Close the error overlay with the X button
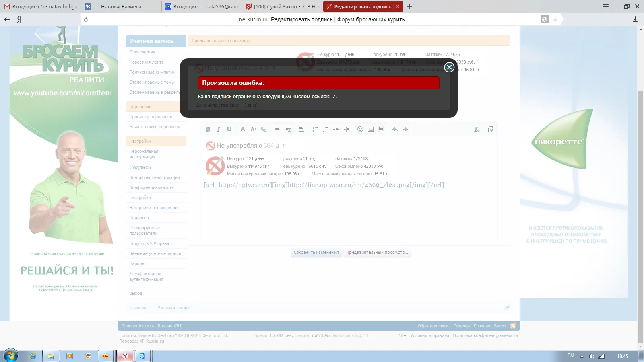The image size is (644, 362). [449, 67]
